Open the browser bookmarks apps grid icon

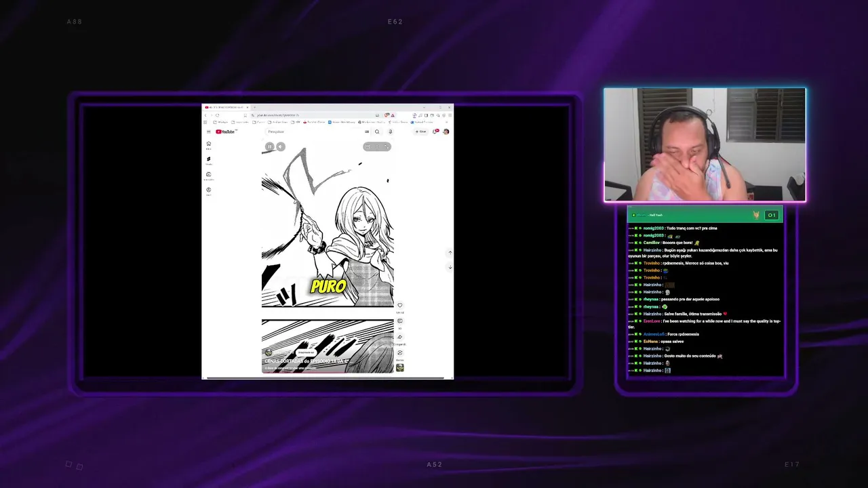tap(205, 122)
